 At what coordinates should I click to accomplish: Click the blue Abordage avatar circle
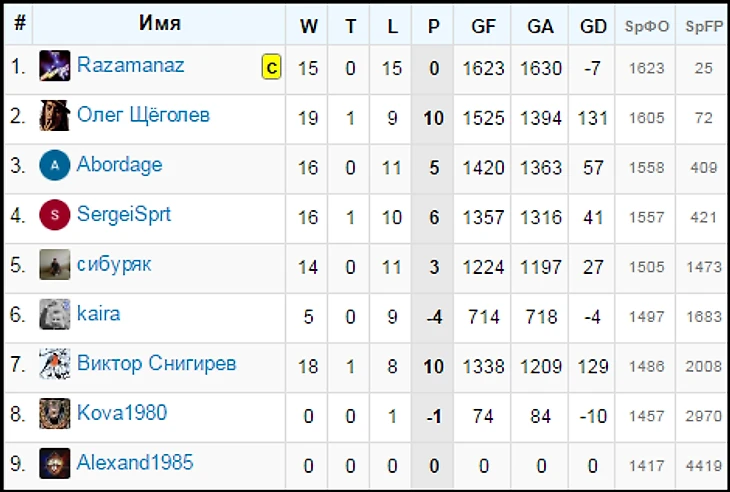point(54,165)
